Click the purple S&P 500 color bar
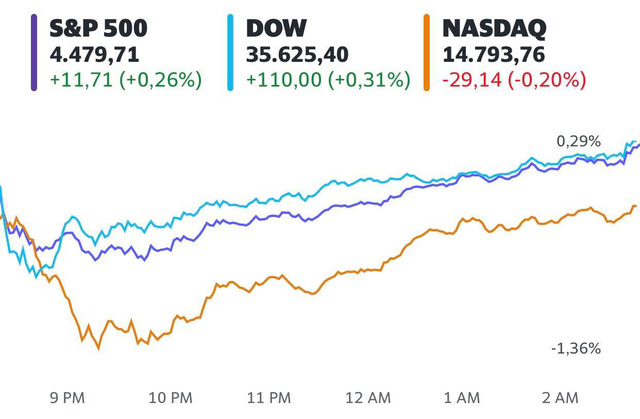Viewport: 640px width, 419px height. (x=35, y=52)
